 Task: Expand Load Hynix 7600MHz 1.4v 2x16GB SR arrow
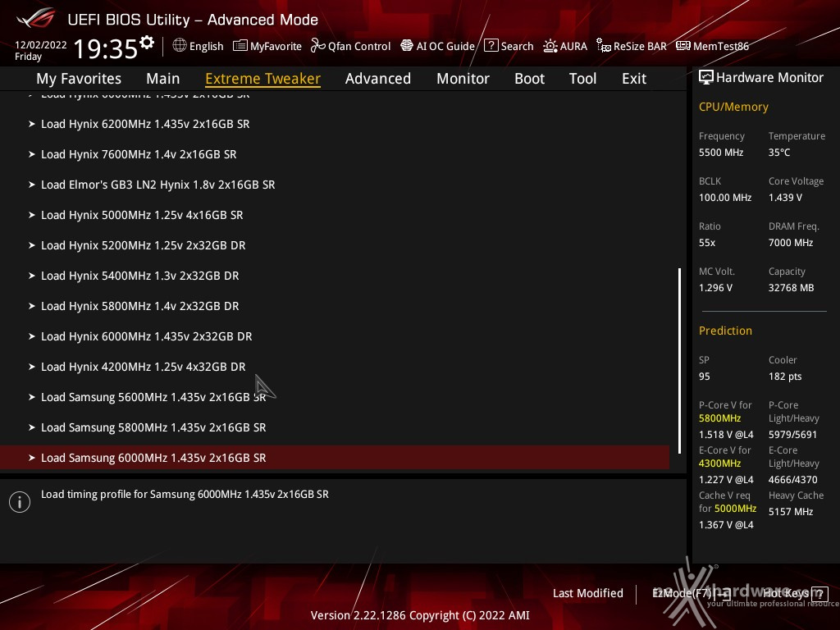point(32,154)
